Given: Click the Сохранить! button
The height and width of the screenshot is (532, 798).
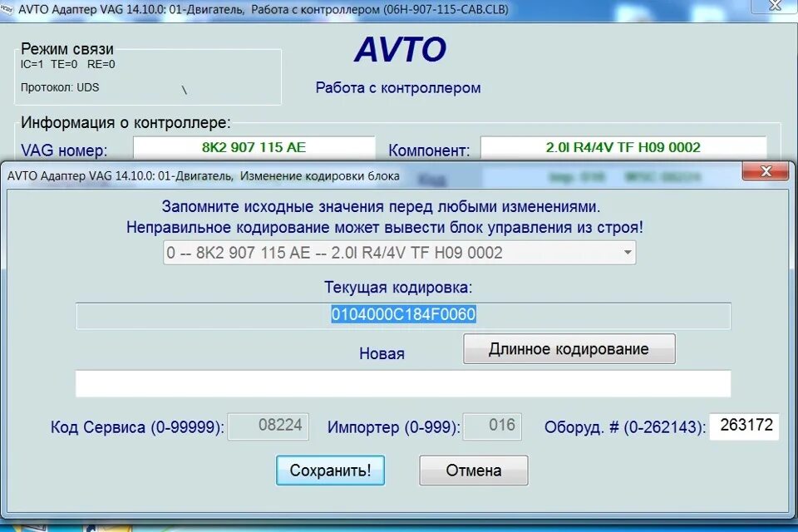Looking at the screenshot, I should click(330, 470).
